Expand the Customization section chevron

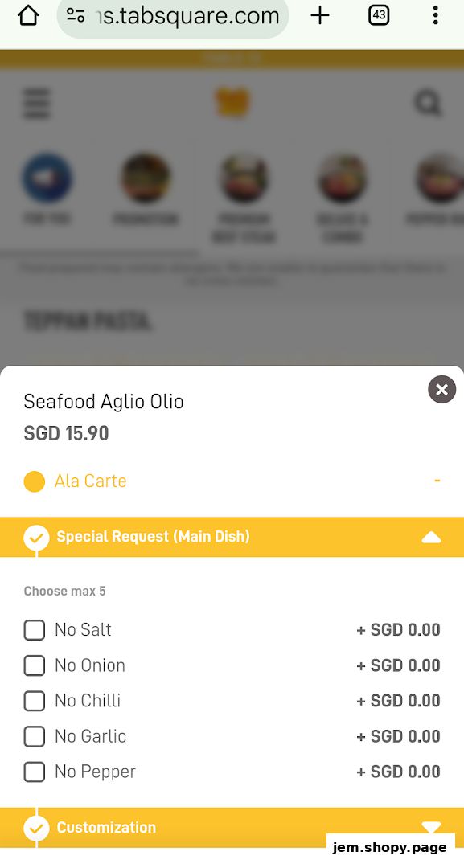[432, 827]
